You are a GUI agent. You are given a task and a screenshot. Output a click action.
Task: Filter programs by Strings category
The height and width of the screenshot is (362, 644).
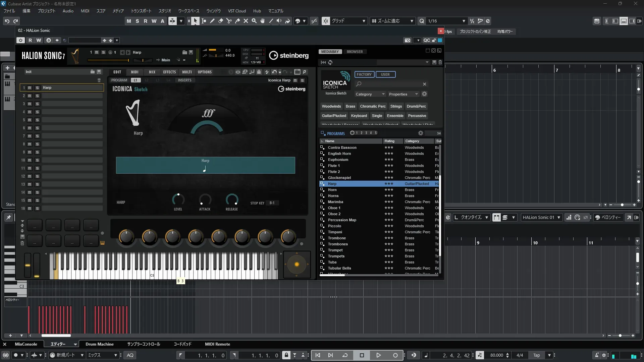[396, 106]
